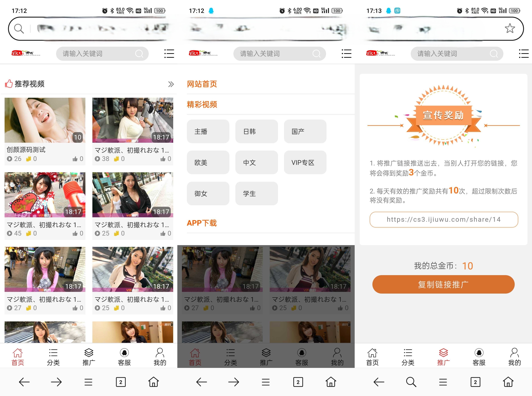
Task: Expand 推荐视频 with double chevron arrow
Action: coord(171,84)
